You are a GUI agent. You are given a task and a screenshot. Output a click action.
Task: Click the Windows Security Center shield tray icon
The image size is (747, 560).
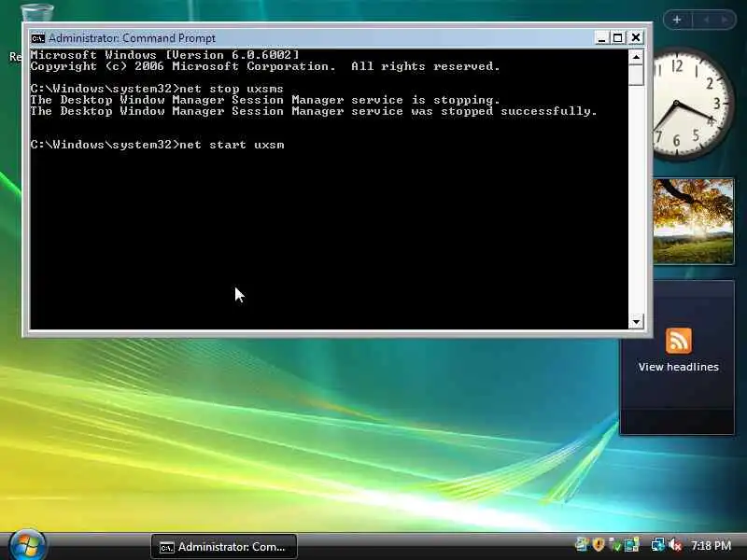pos(599,545)
